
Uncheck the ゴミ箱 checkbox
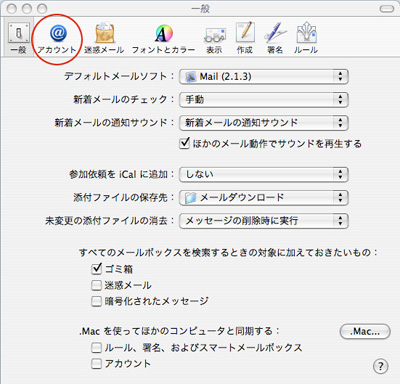[x=96, y=269]
